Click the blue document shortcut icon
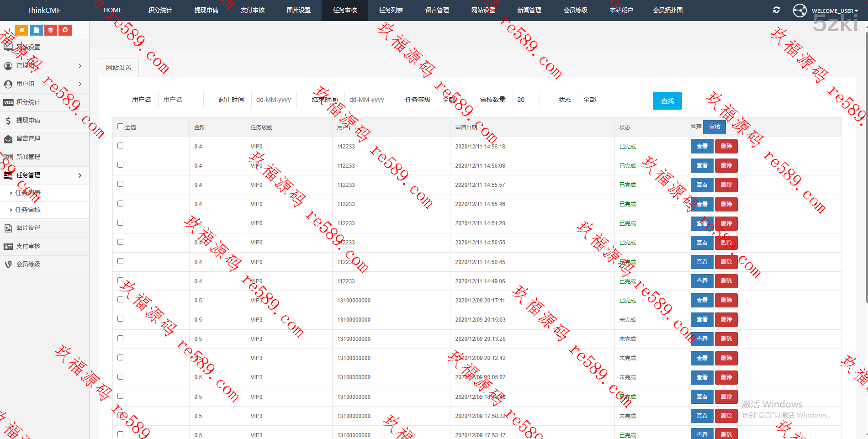The image size is (868, 439). coord(36,30)
